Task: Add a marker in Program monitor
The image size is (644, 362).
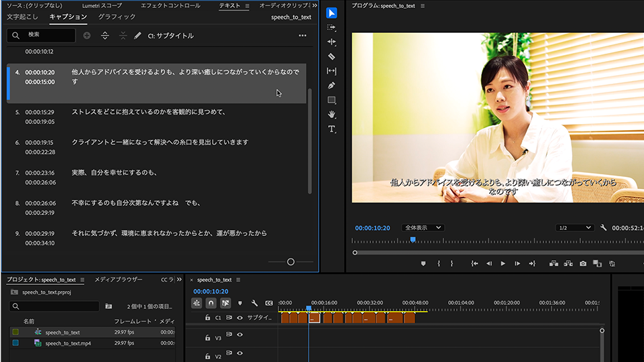Action: (423, 263)
